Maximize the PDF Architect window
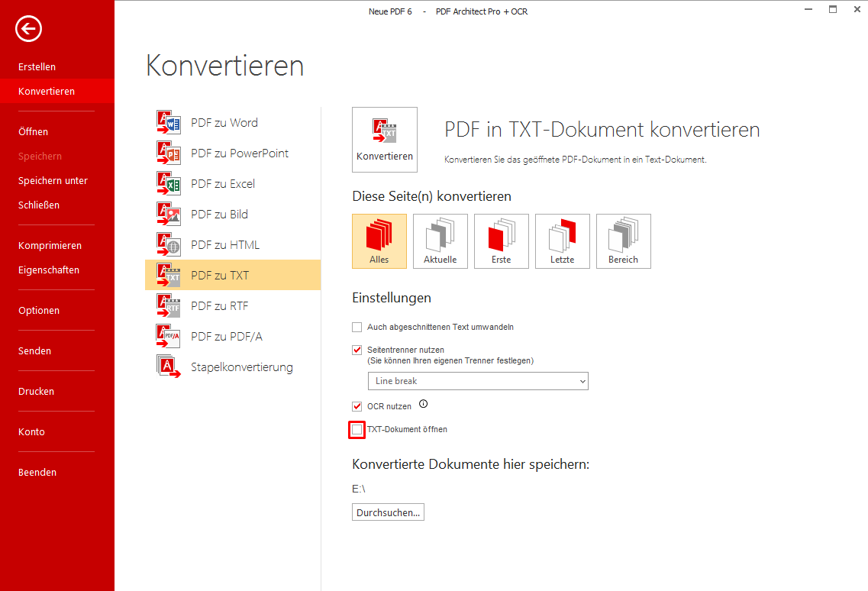The width and height of the screenshot is (868, 591). (833, 9)
